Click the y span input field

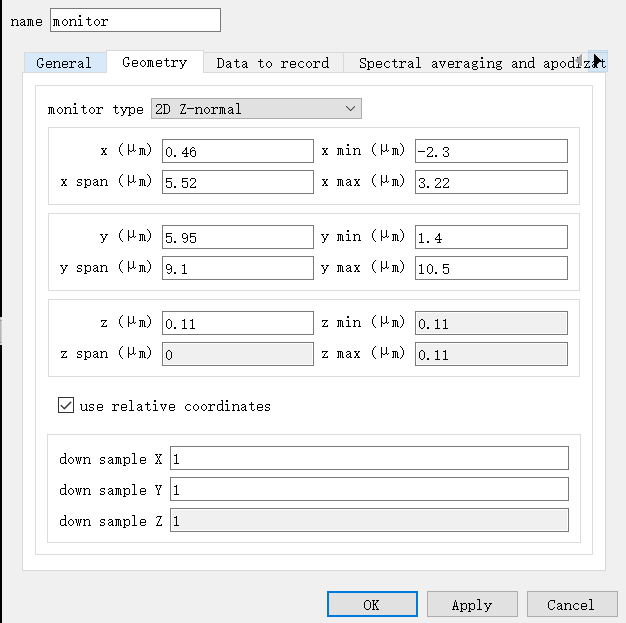click(238, 268)
